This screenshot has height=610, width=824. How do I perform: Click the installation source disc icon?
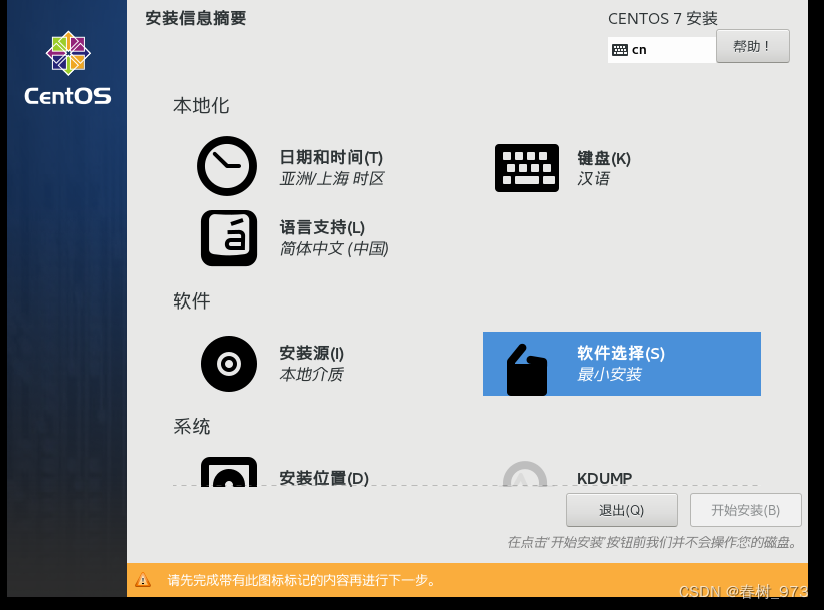tap(229, 364)
